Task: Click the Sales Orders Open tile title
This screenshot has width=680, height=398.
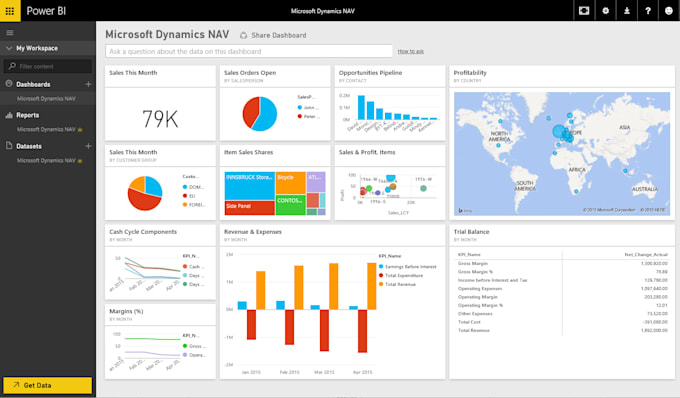Action: tap(250, 72)
